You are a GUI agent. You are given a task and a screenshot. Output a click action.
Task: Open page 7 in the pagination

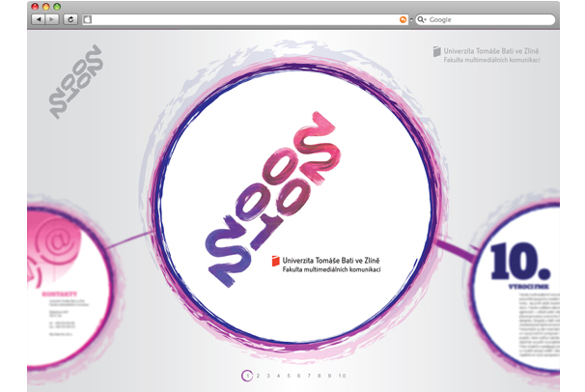tap(310, 376)
